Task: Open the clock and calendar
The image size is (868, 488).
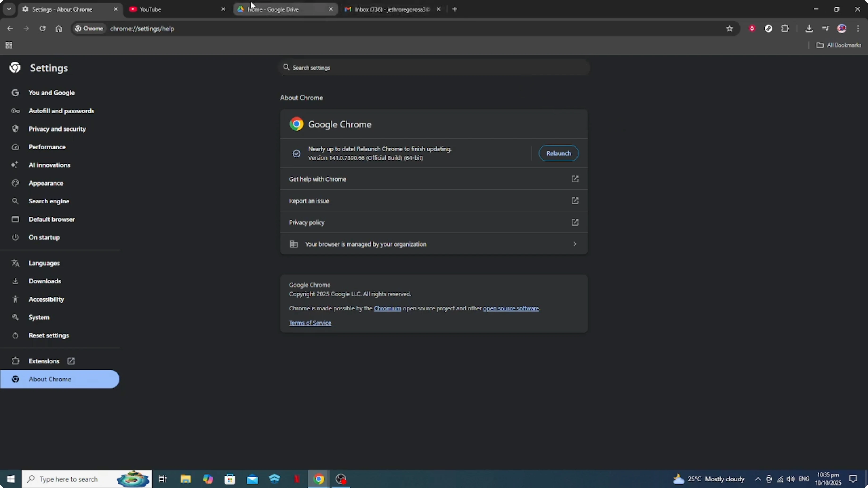Action: coord(828,479)
